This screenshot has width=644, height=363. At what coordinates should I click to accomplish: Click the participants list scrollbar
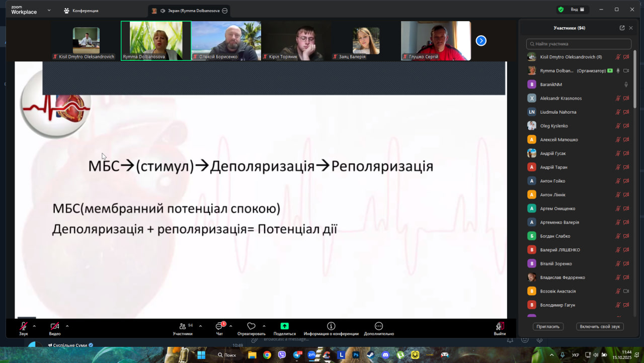(635, 80)
